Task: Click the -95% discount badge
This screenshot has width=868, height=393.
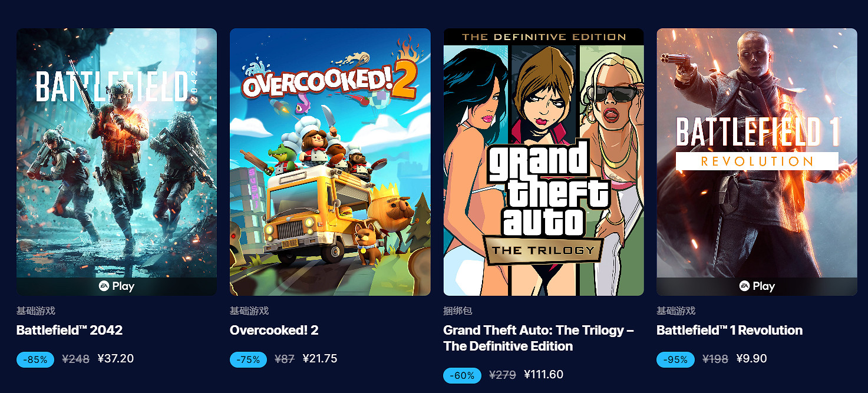Action: [x=675, y=359]
